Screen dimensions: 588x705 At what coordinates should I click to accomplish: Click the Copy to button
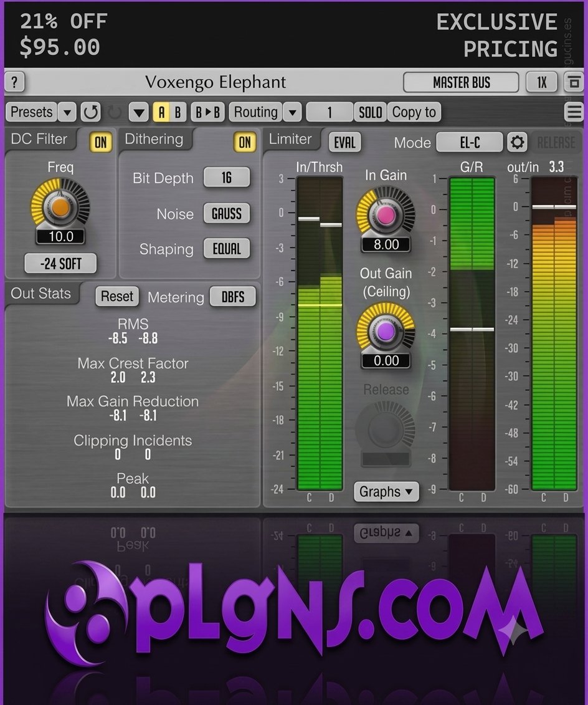coord(414,112)
